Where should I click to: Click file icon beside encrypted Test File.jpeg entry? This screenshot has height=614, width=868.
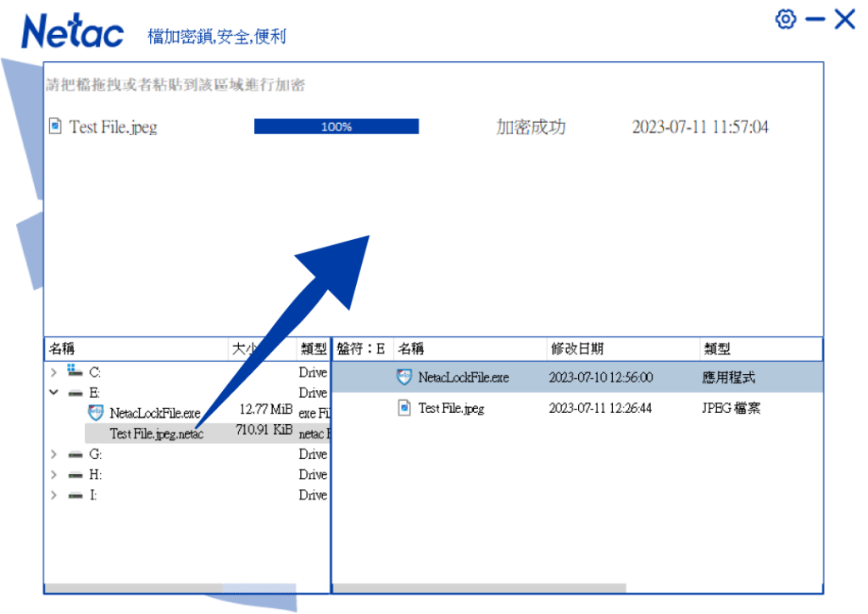pos(55,126)
